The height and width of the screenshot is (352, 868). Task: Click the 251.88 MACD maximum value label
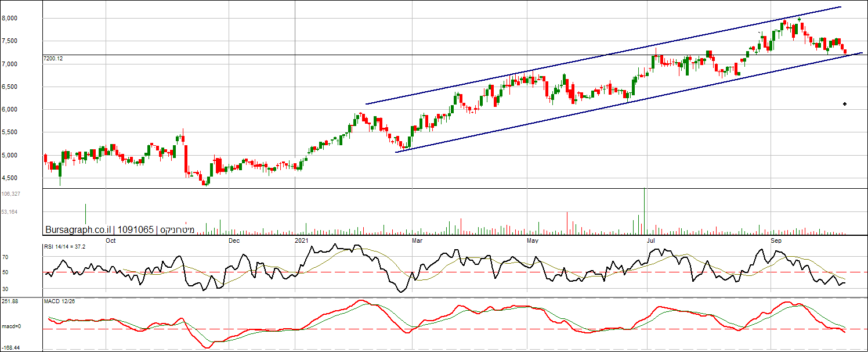10,301
